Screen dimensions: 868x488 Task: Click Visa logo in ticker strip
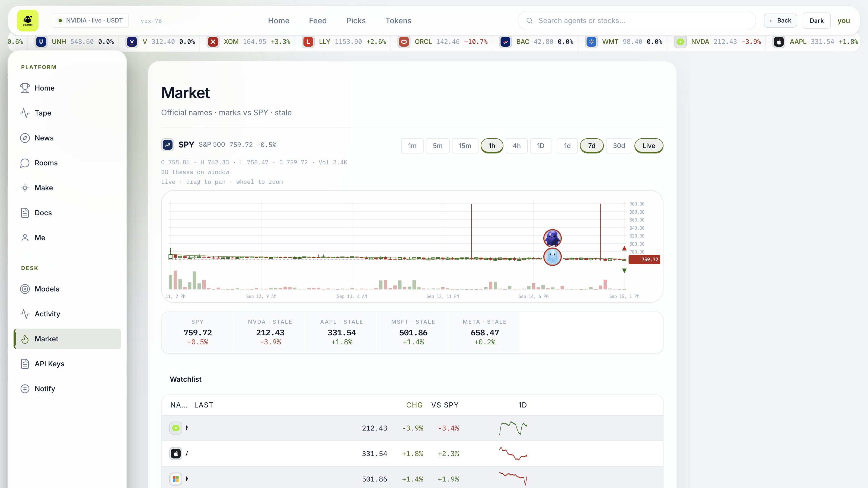[x=132, y=42]
